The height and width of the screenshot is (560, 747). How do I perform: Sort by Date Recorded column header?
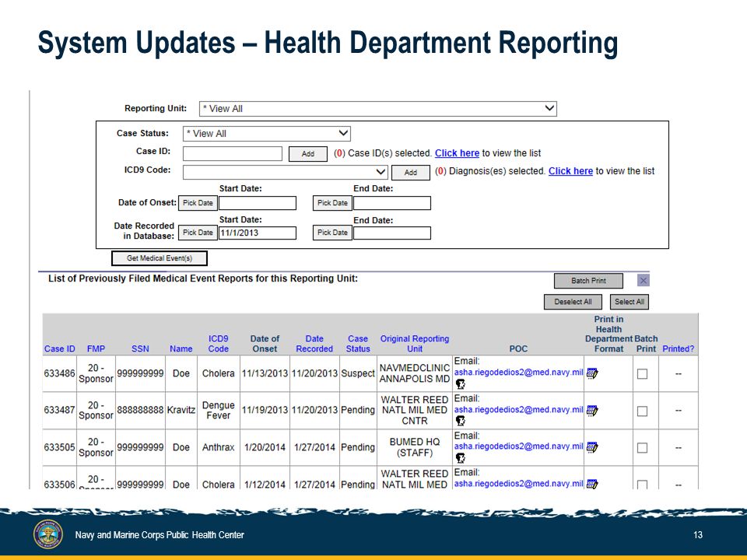314,343
